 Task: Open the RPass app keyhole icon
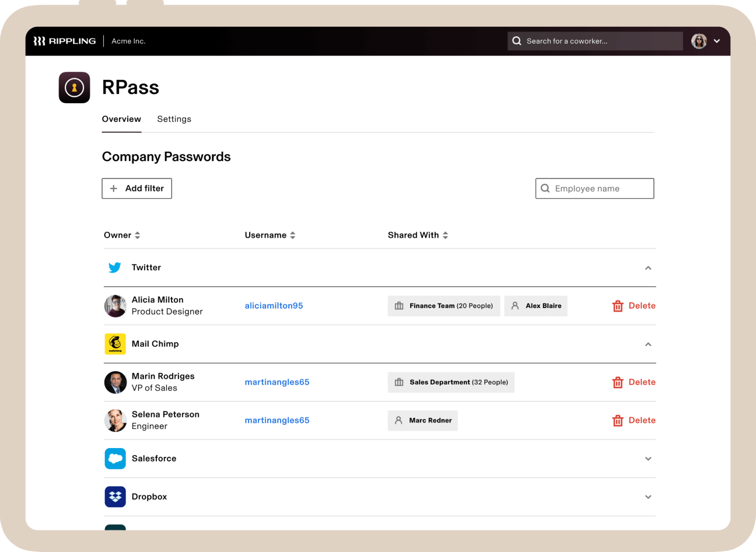(74, 88)
